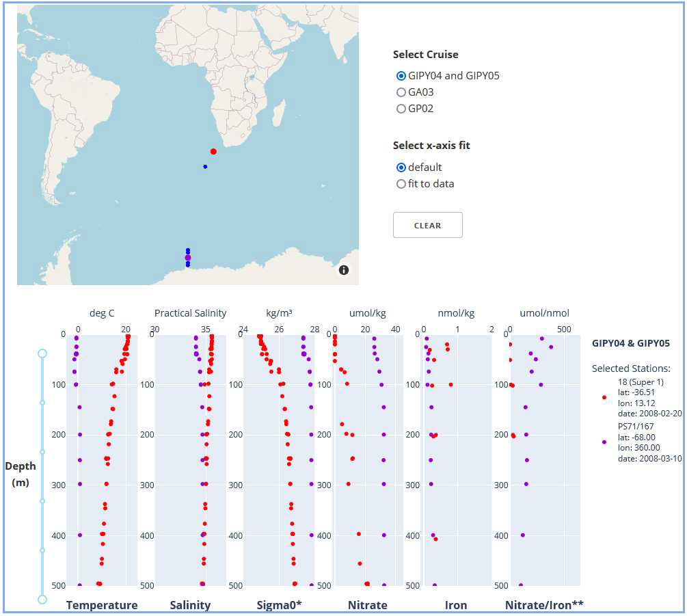Screen dimensions: 687x616
Task: Click inside the Salinity profile plot
Action: (191, 460)
